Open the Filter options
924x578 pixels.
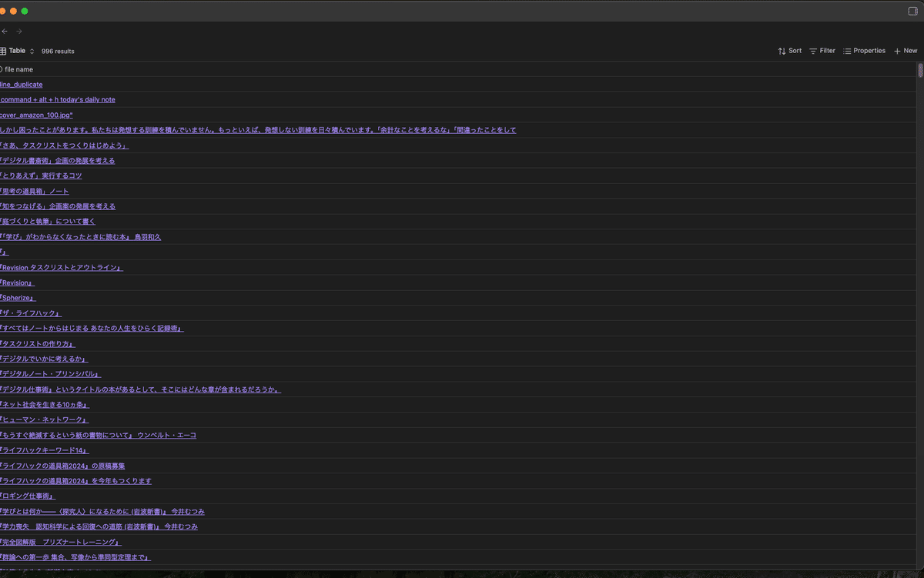point(822,51)
